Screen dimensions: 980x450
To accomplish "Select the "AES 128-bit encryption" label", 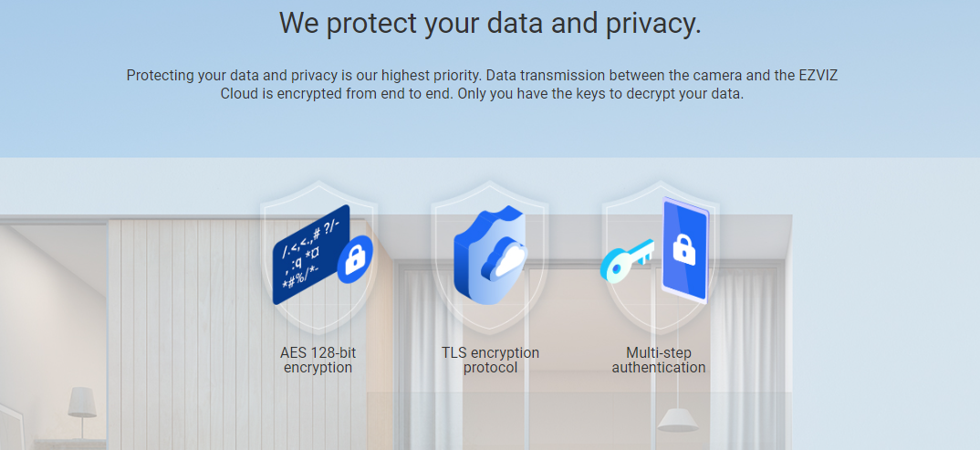I will point(317,360).
